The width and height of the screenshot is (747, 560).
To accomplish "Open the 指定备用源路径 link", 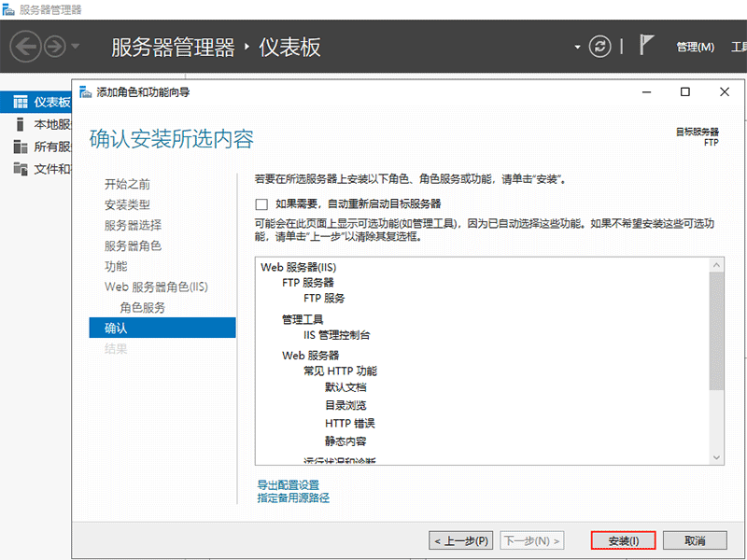I will [x=295, y=497].
